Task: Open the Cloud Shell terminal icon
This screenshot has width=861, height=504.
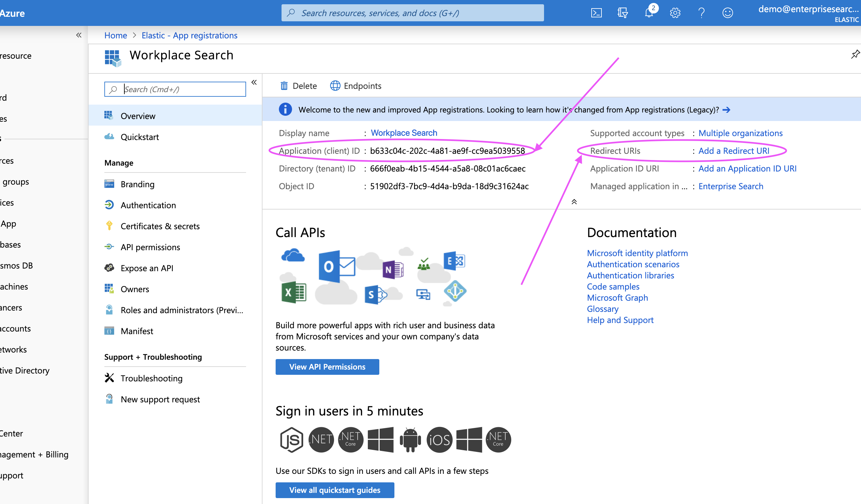Action: pos(596,13)
